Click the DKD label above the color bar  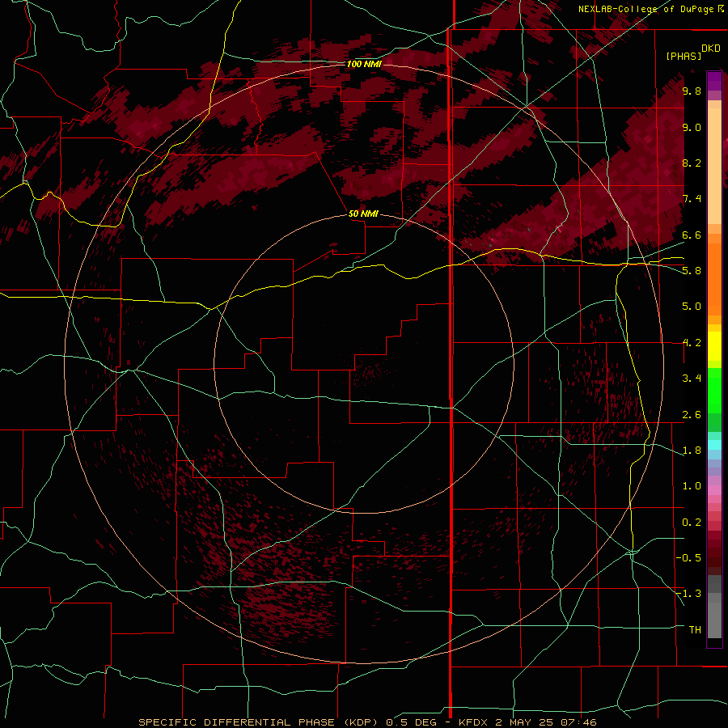pyautogui.click(x=711, y=49)
